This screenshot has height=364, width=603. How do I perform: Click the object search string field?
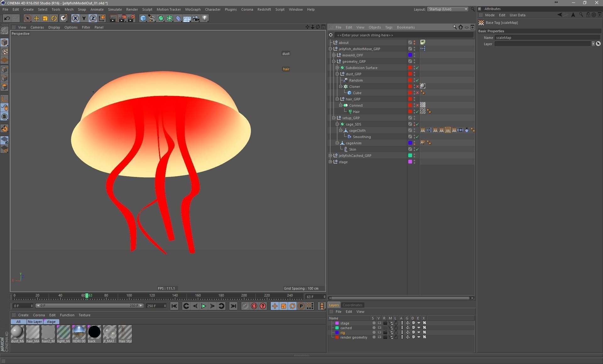404,35
